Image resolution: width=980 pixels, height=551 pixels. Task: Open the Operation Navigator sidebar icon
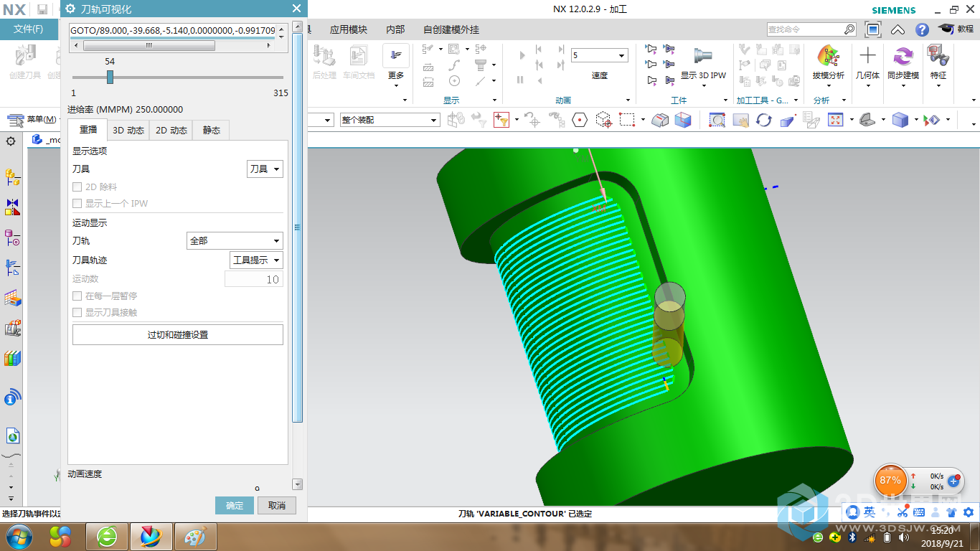coord(13,268)
